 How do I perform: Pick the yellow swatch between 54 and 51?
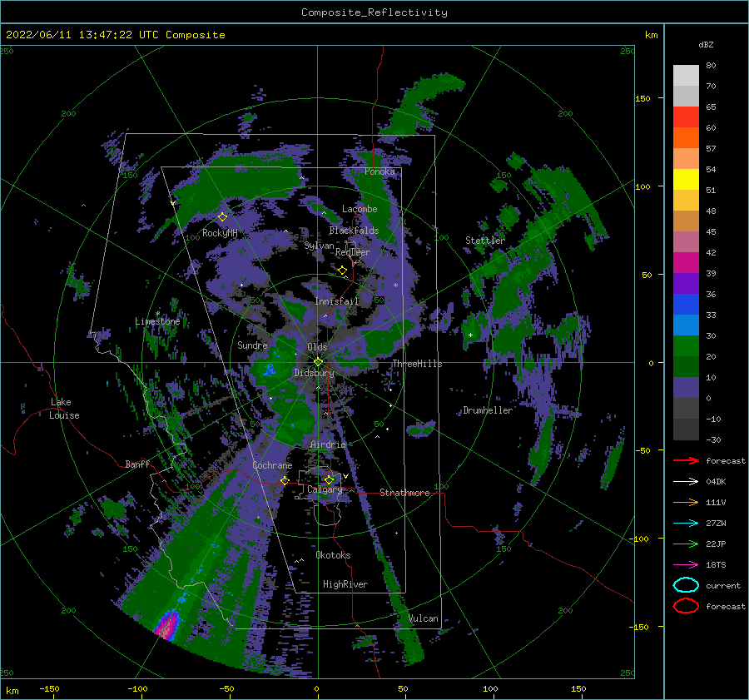click(686, 180)
